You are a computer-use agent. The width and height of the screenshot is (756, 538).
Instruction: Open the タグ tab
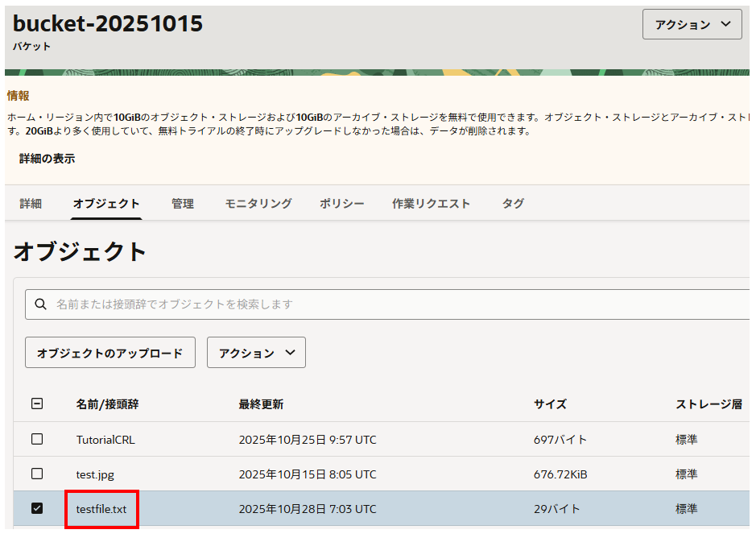point(513,204)
